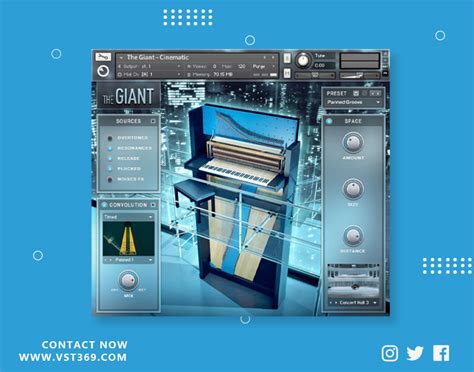Select next convolution impulse arrow
Image resolution: width=474 pixels, height=372 pixels.
[x=110, y=260]
